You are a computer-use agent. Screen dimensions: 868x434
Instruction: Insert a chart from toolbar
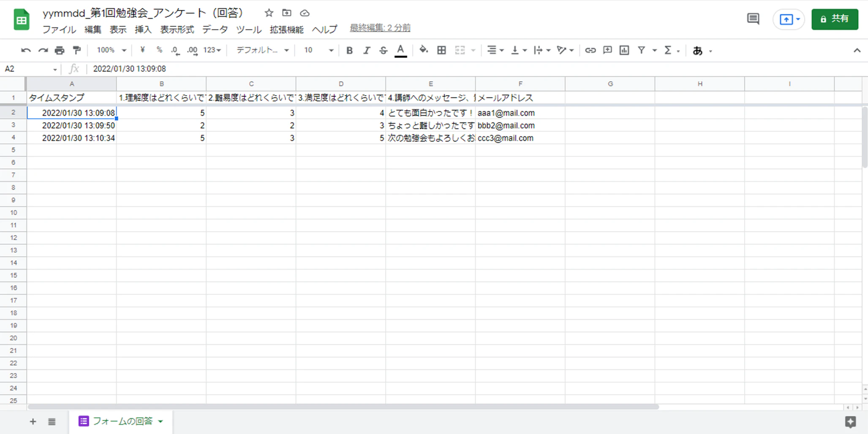coord(624,50)
